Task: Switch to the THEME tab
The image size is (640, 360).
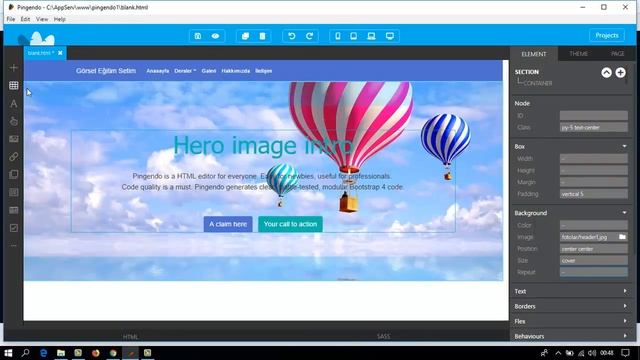Action: (578, 54)
